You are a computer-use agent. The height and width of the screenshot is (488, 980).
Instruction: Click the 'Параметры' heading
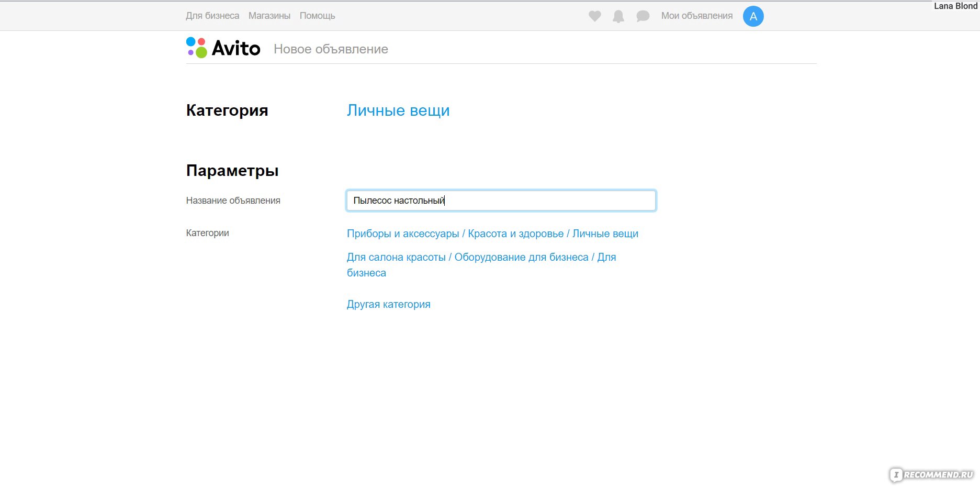pos(232,171)
